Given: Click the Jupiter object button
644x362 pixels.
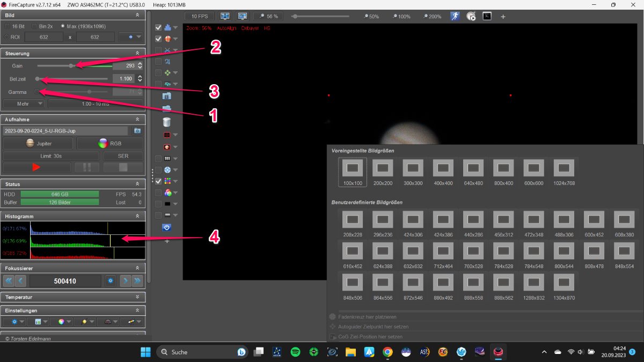Looking at the screenshot, I should (x=39, y=143).
